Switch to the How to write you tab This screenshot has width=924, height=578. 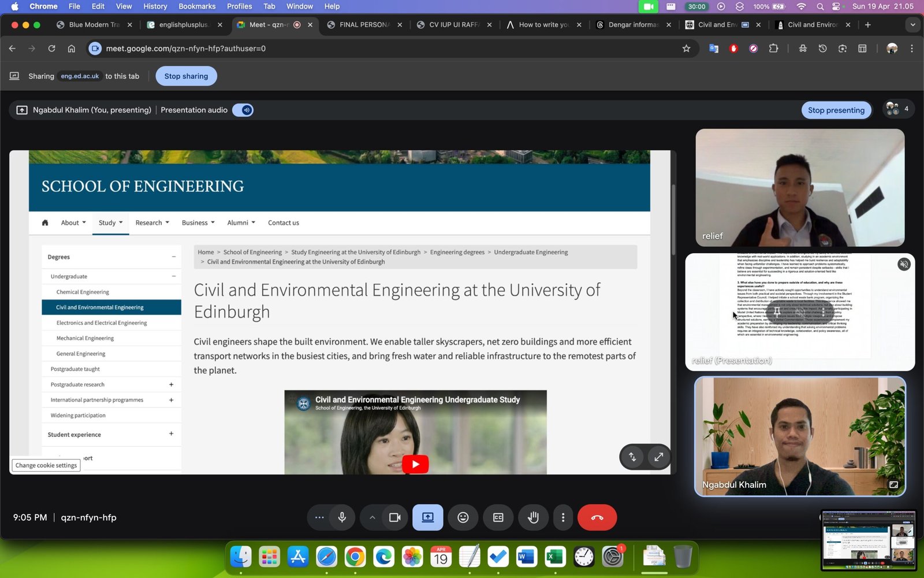tap(544, 25)
